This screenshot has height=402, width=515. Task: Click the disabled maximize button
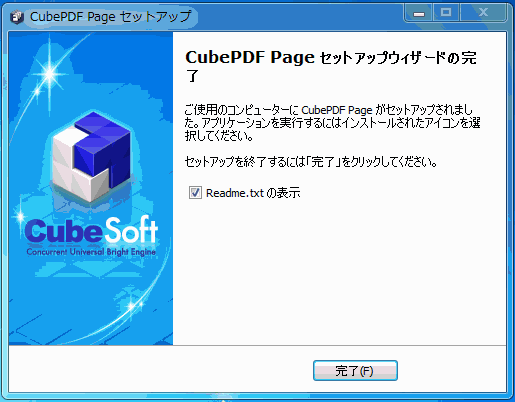[446, 13]
